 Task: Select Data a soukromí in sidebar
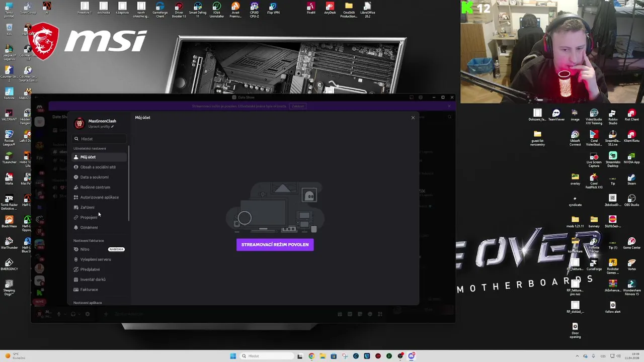(x=99, y=177)
